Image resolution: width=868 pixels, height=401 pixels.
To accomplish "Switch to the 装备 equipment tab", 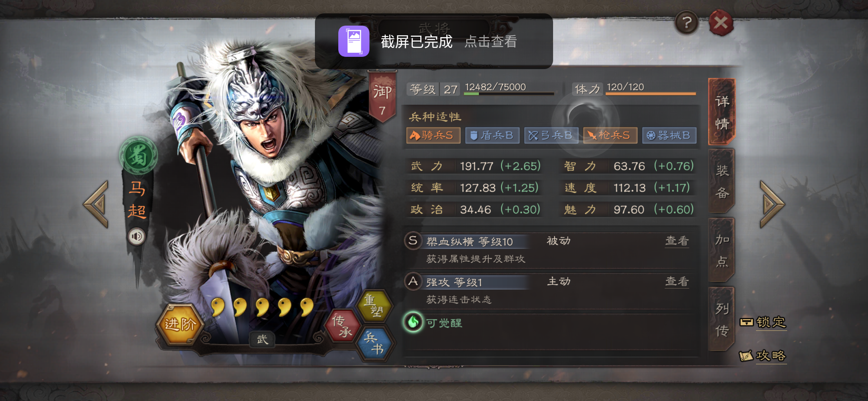I will pos(722,182).
